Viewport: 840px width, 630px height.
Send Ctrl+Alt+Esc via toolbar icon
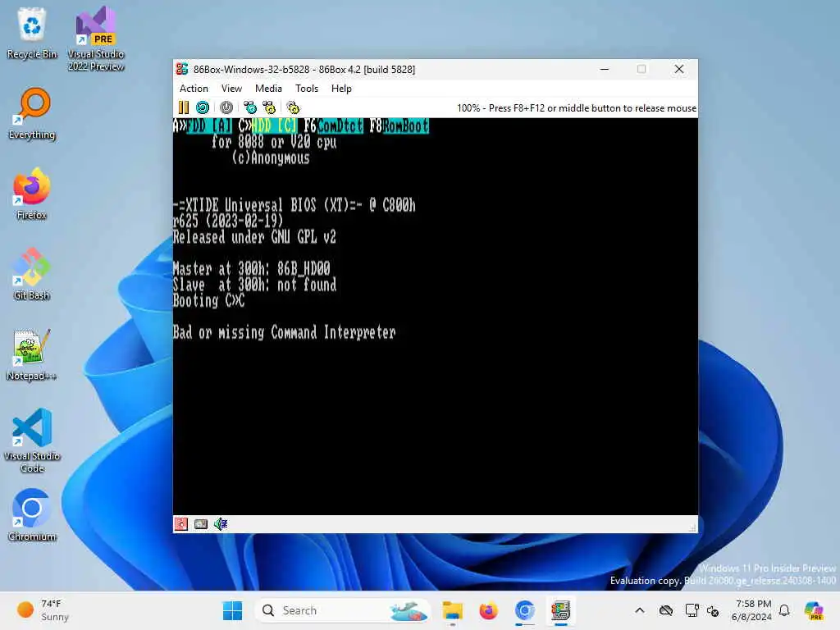[269, 107]
